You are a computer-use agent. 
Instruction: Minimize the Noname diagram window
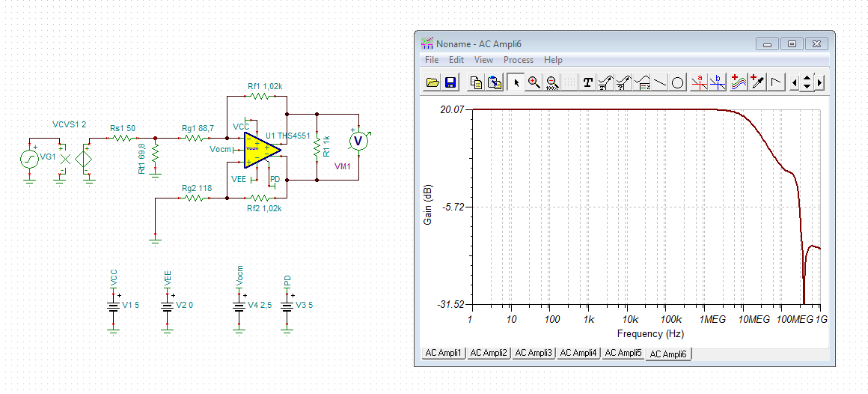click(768, 43)
